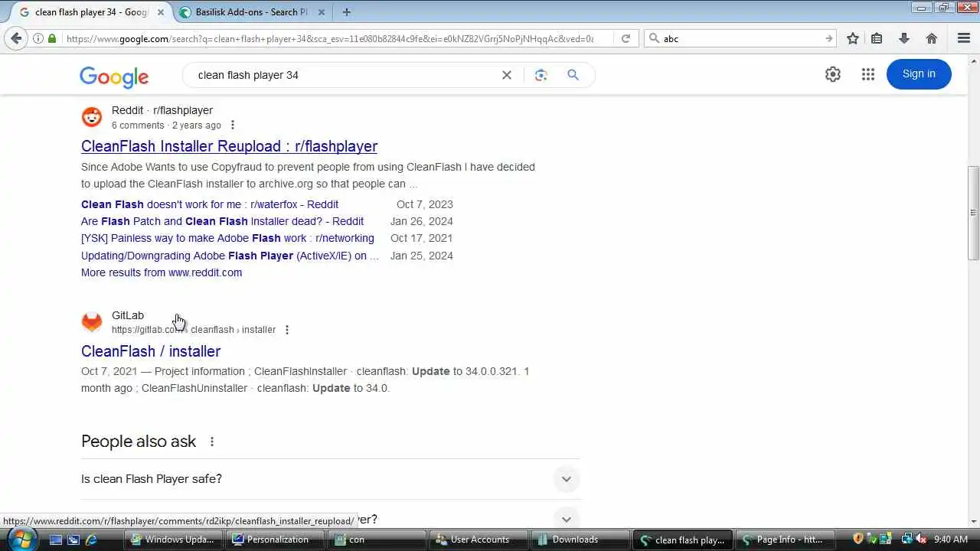The width and height of the screenshot is (980, 551).
Task: Click the search bar magnifier icon
Action: (x=654, y=38)
